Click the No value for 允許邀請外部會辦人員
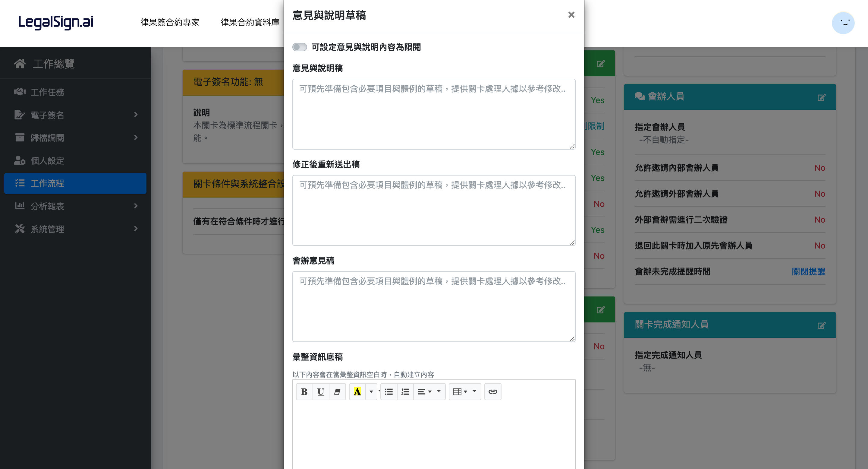Image resolution: width=868 pixels, height=469 pixels. [x=819, y=194]
